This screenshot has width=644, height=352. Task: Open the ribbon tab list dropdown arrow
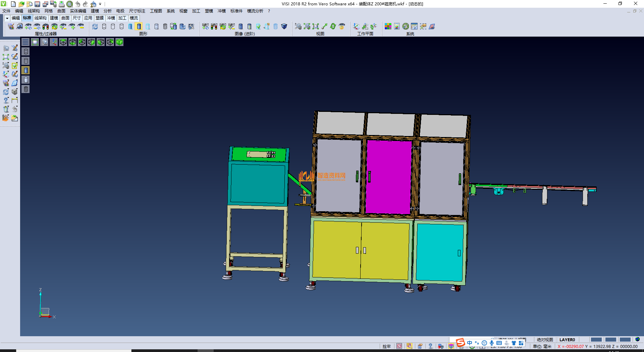7,18
